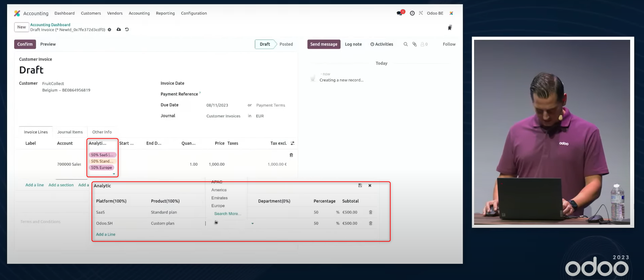644x280 pixels.
Task: Choose Emirates in the department list
Action: coord(219,198)
